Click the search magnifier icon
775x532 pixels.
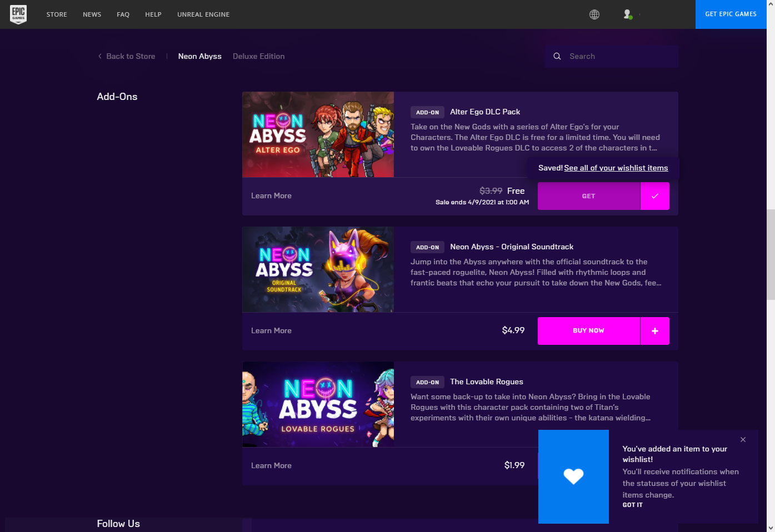pos(557,56)
